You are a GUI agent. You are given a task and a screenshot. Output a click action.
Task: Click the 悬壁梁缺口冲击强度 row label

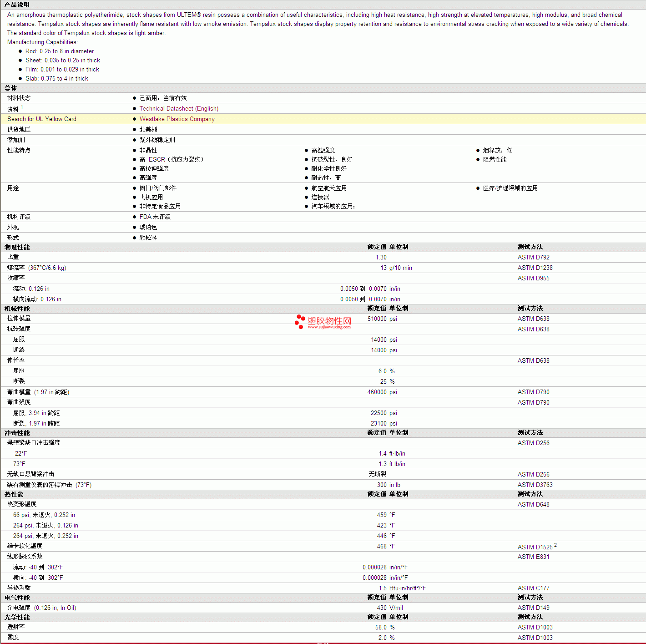click(34, 442)
